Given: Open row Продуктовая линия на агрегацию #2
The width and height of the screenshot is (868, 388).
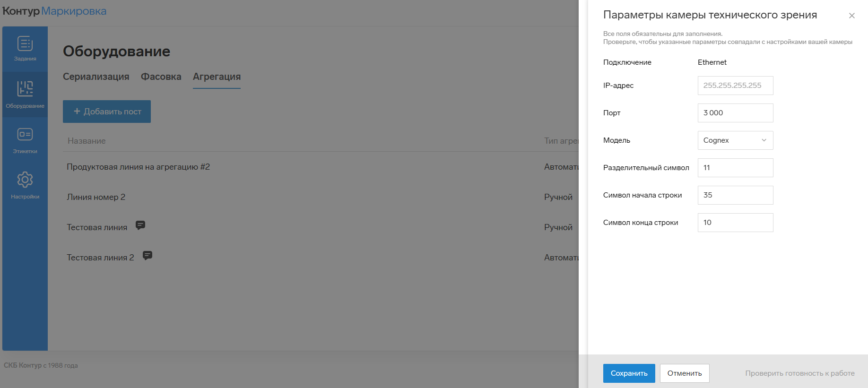Looking at the screenshot, I should coord(138,167).
